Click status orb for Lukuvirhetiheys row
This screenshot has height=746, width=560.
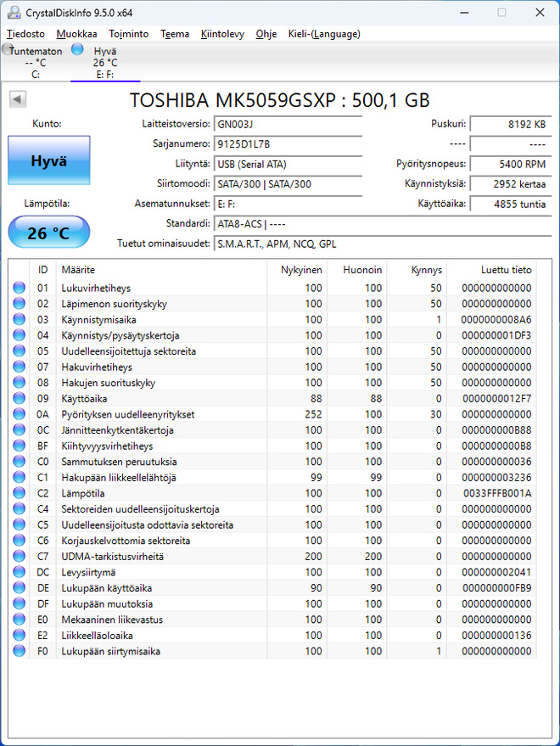(19, 288)
